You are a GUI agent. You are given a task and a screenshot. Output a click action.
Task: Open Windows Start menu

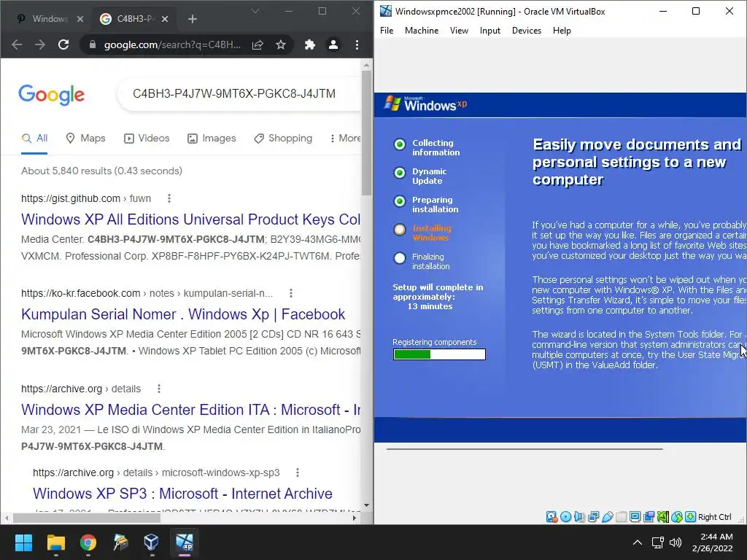(x=23, y=542)
